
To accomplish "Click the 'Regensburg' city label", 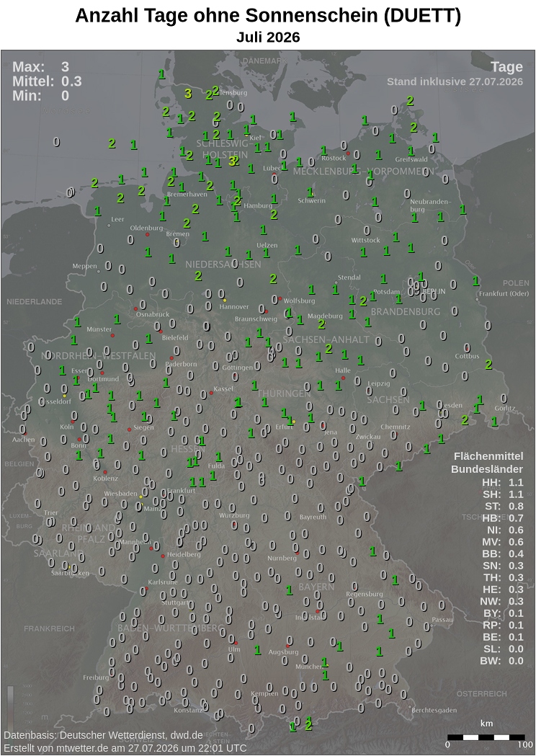I will pos(365,594).
